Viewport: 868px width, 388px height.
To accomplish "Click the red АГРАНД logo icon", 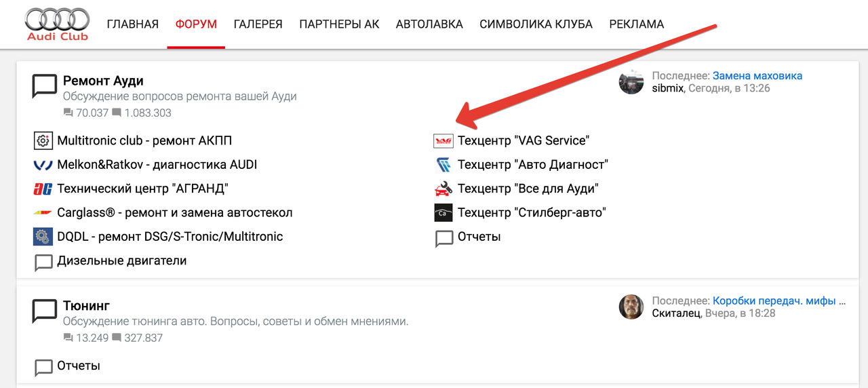I will pos(43,189).
